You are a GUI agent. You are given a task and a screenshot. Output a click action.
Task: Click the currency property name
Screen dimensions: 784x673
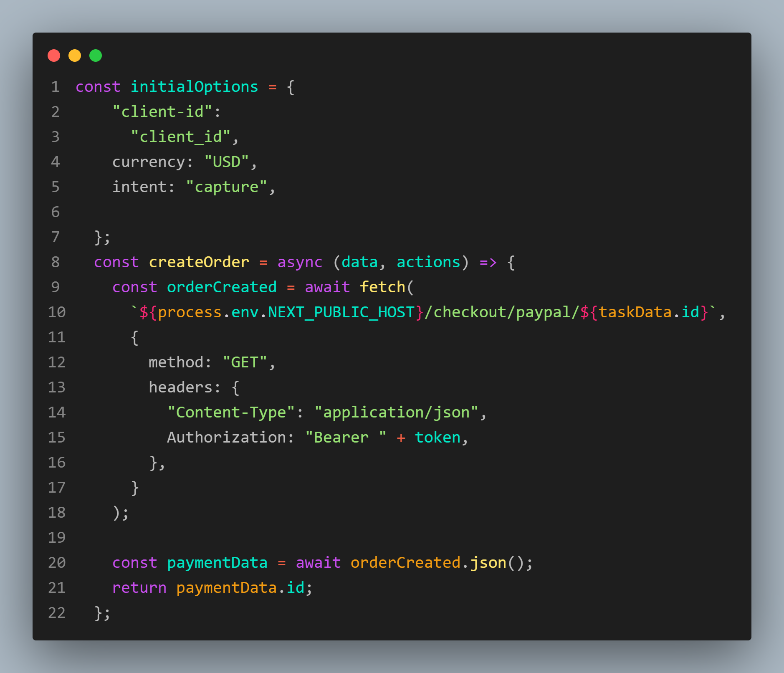click(148, 162)
